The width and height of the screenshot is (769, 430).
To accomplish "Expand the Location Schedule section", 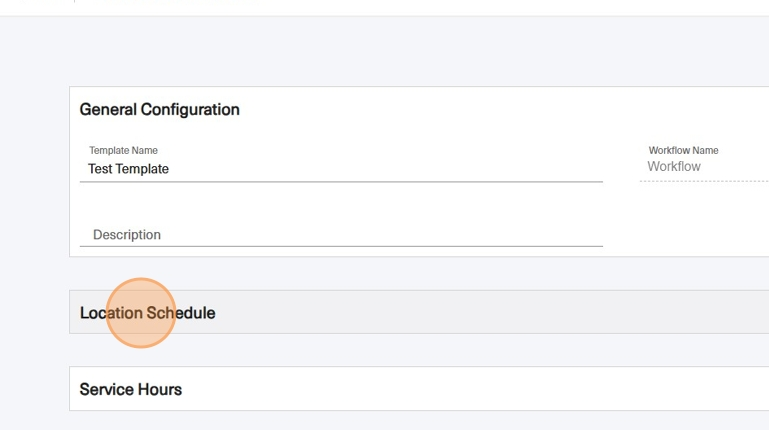I will 419,312.
